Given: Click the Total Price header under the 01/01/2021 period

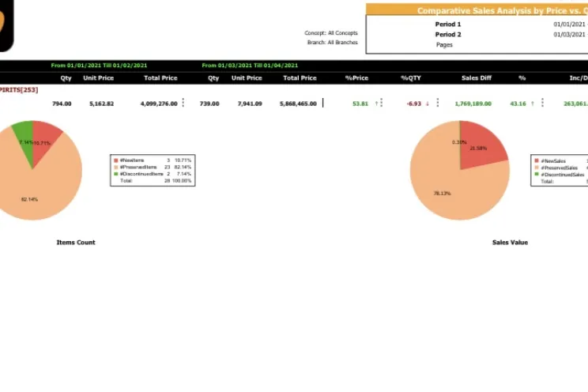Looking at the screenshot, I should click(x=160, y=78).
